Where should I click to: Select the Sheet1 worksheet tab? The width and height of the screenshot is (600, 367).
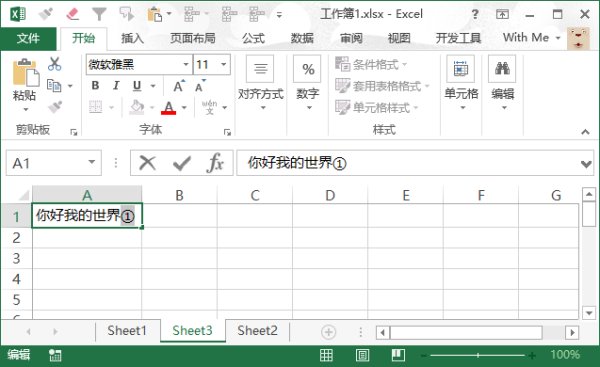pos(127,331)
